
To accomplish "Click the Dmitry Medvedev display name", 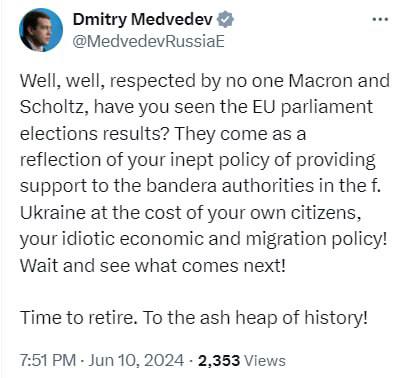I will (143, 19).
